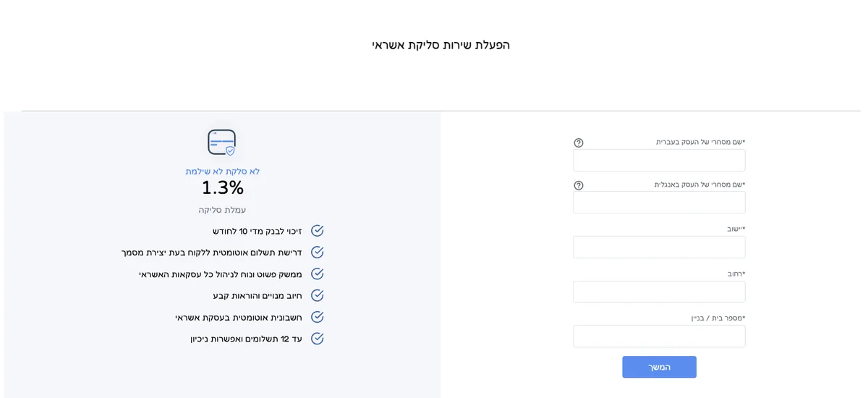Image resolution: width=868 pixels, height=398 pixels.
Task: Click the credit card shield icon
Action: (x=222, y=143)
